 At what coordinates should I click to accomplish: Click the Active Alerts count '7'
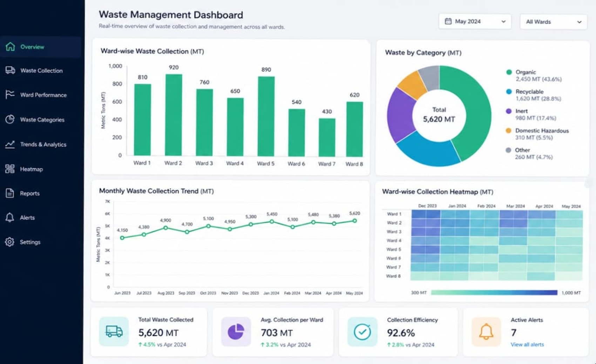click(514, 332)
